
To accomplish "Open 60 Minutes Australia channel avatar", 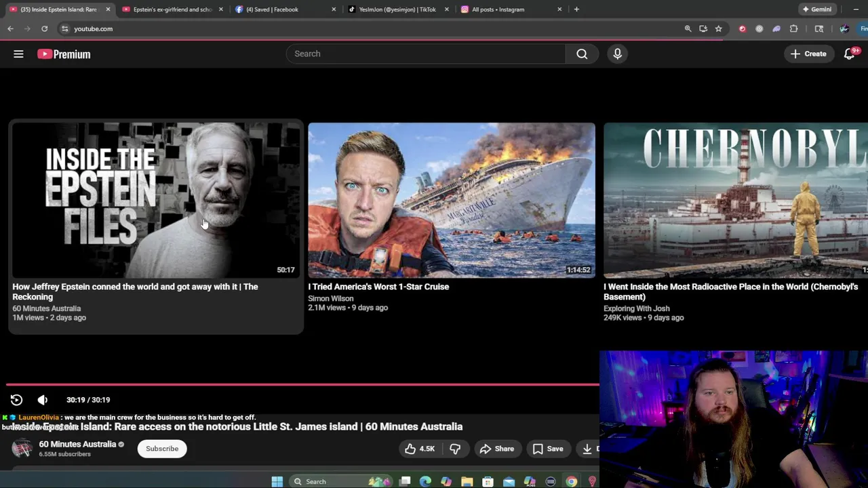I will [x=22, y=448].
